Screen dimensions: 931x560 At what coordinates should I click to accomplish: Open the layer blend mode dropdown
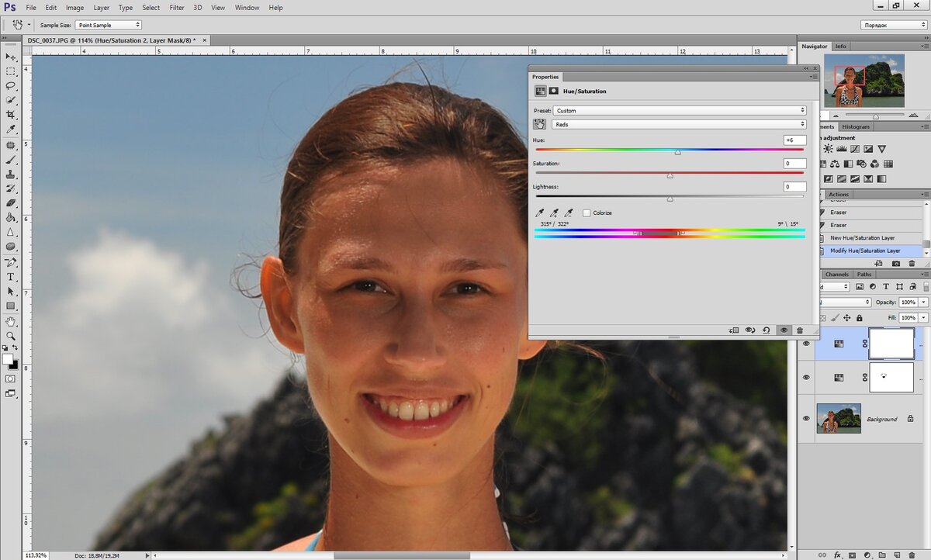click(846, 302)
